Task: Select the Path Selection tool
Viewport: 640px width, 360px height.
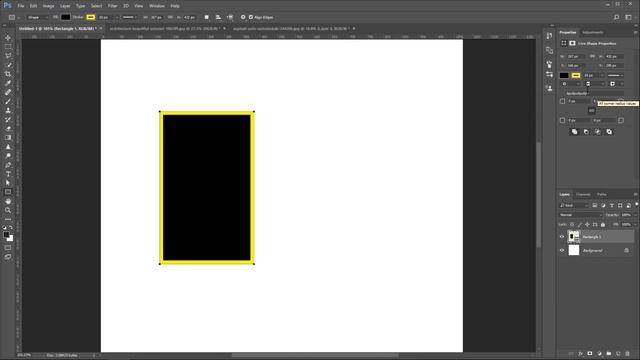Action: tap(8, 183)
